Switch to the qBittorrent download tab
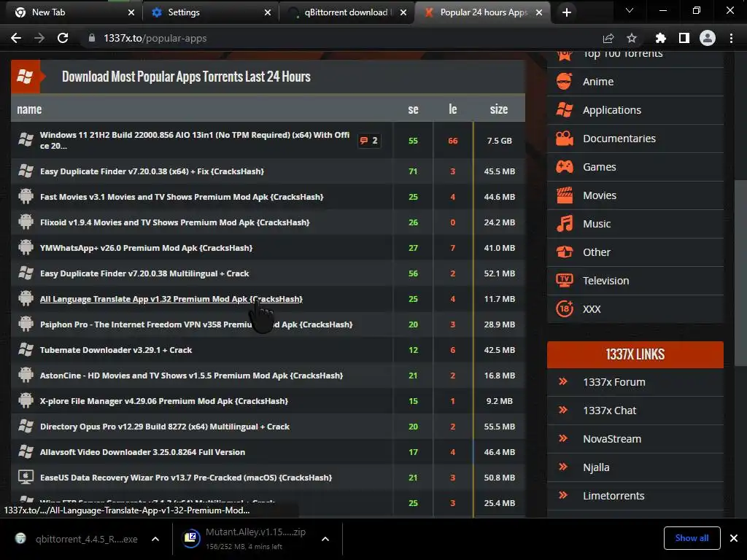This screenshot has height=560, width=747. point(346,12)
